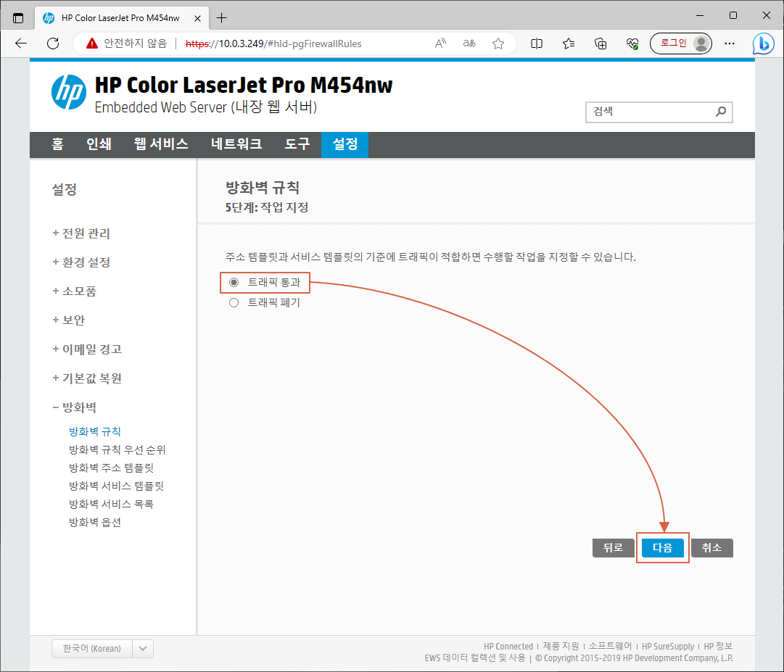
Task: Select the 트래픽 통과 radio button
Action: [234, 283]
